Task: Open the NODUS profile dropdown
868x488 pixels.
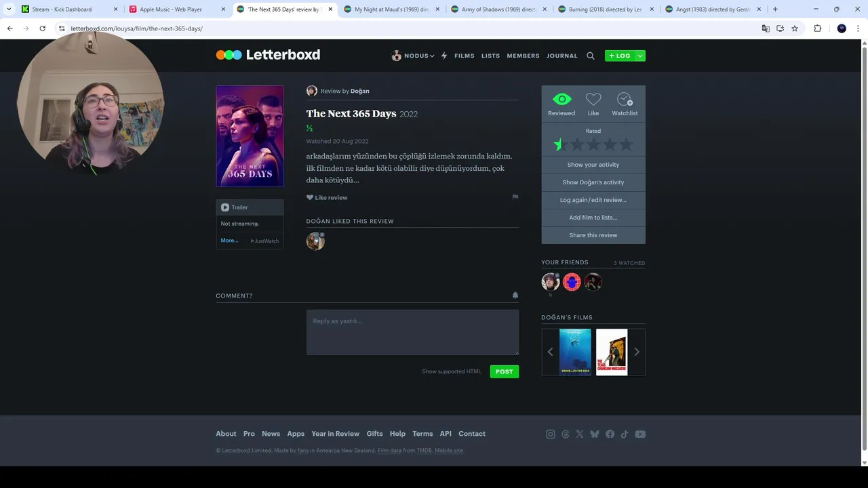Action: pos(413,56)
